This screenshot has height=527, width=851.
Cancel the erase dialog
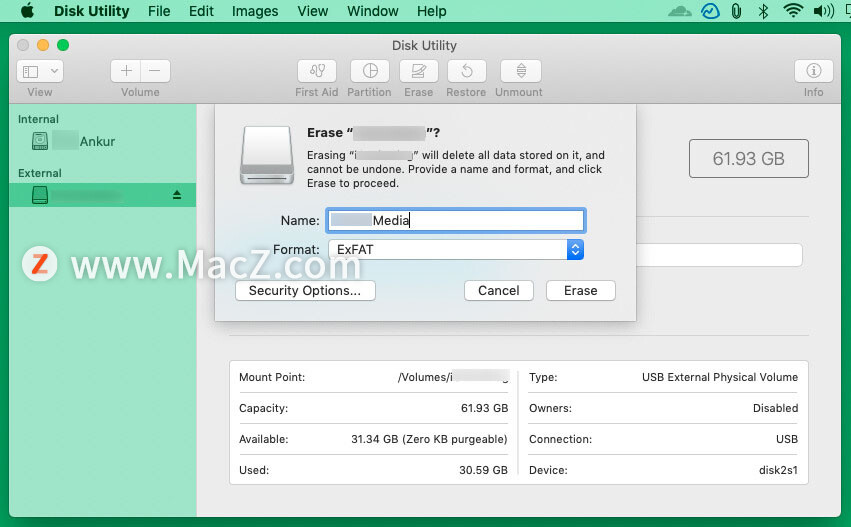[499, 290]
